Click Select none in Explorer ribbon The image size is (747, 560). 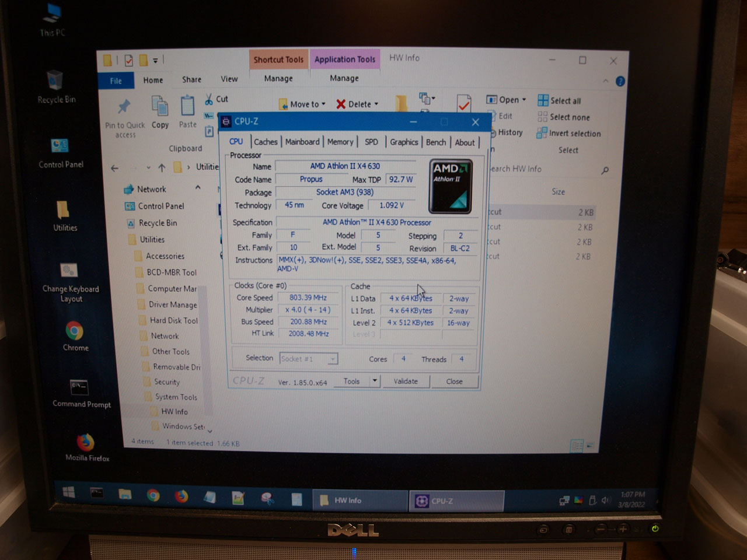pos(564,117)
